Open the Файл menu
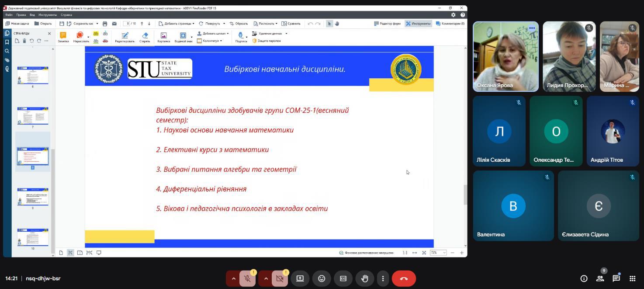The height and width of the screenshot is (289, 644). 9,15
